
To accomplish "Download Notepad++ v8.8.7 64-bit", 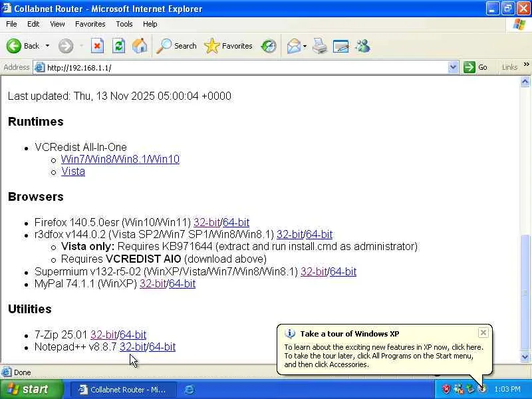I will (162, 346).
